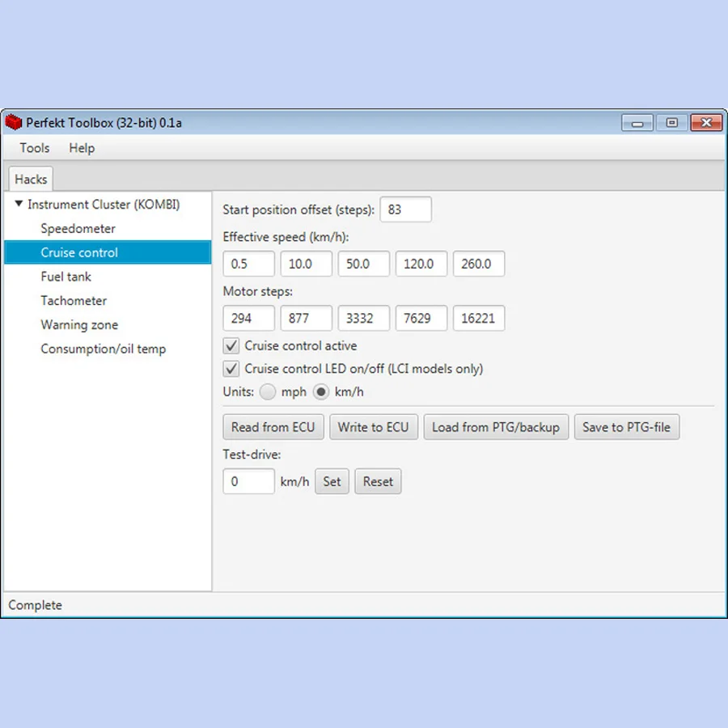728x728 pixels.
Task: Open the Help menu
Action: click(x=82, y=148)
